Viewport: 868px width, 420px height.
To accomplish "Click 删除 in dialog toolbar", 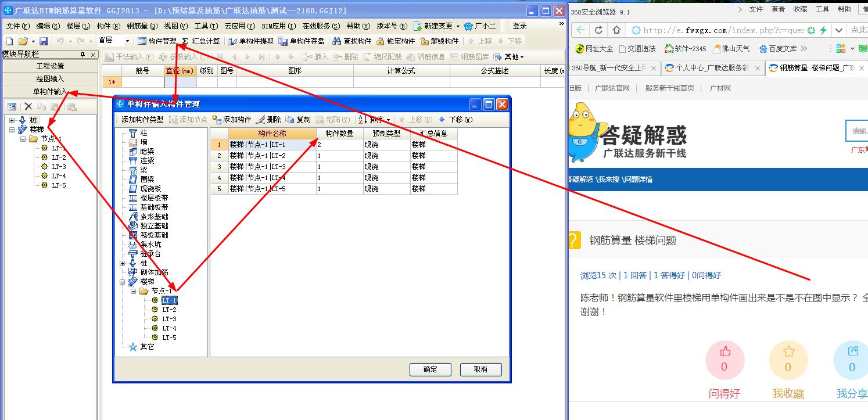I will pyautogui.click(x=268, y=120).
